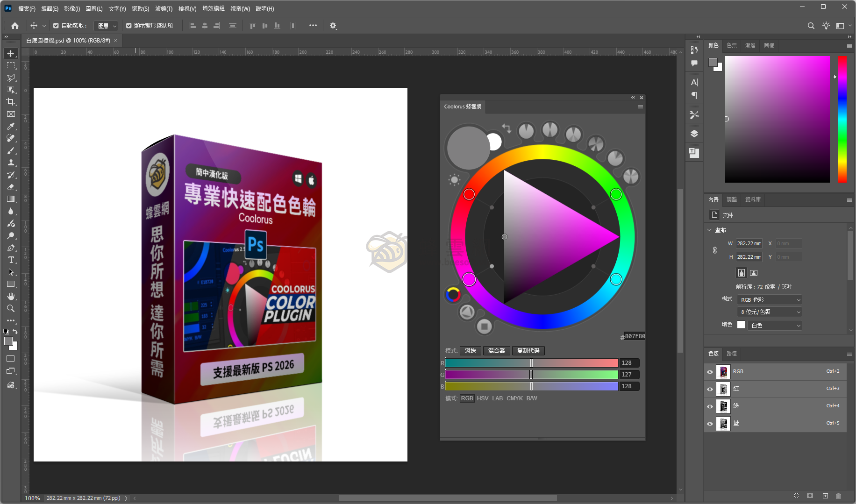
Task: Switch Coolorus sliders to LAB
Action: (498, 398)
